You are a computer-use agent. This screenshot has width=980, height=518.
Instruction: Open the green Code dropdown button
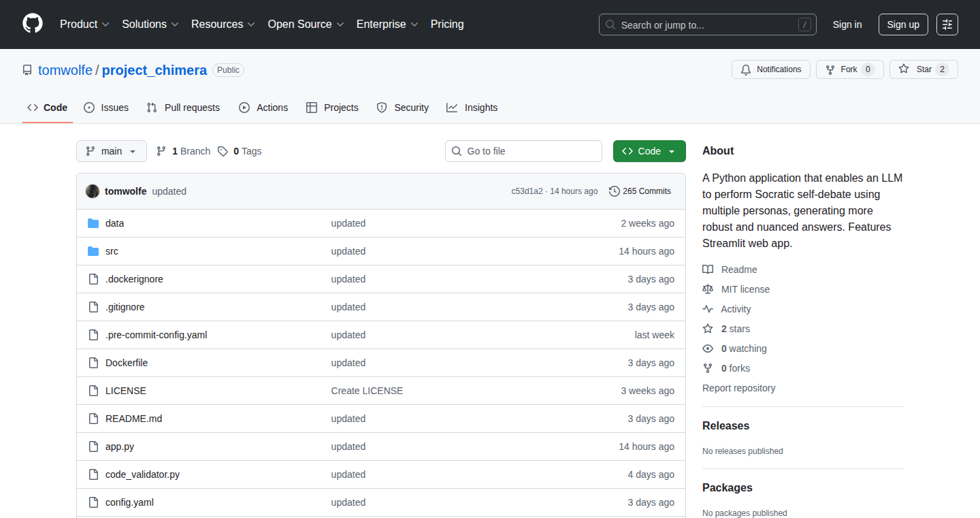pyautogui.click(x=649, y=151)
